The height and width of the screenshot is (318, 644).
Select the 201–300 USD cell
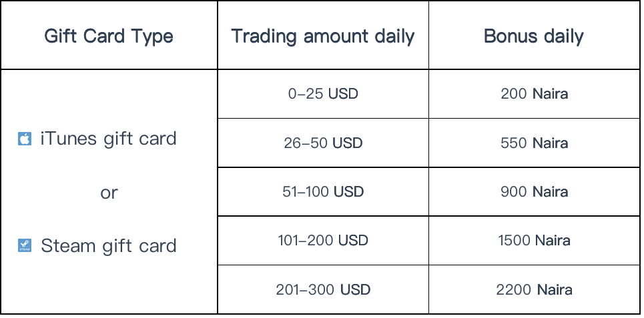[x=323, y=290]
